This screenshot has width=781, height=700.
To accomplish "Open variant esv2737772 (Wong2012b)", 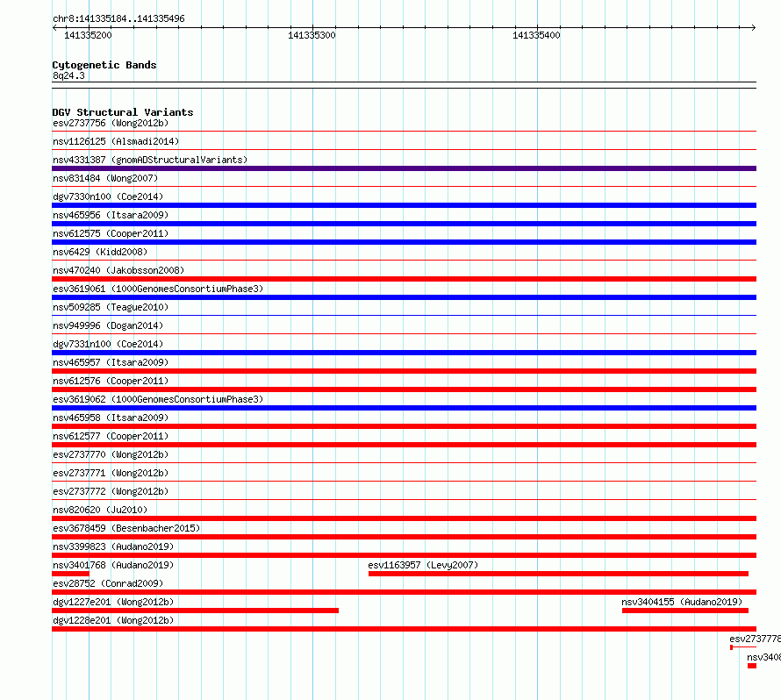I will 111,491.
